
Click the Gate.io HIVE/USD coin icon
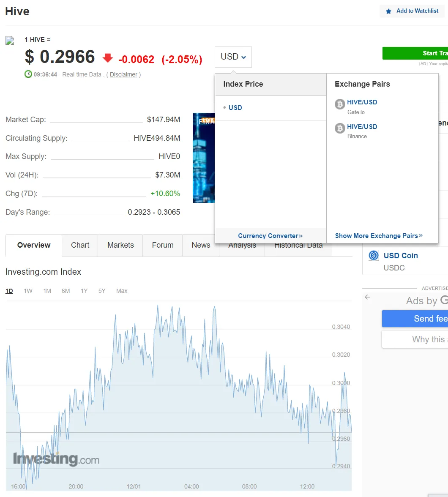point(340,104)
